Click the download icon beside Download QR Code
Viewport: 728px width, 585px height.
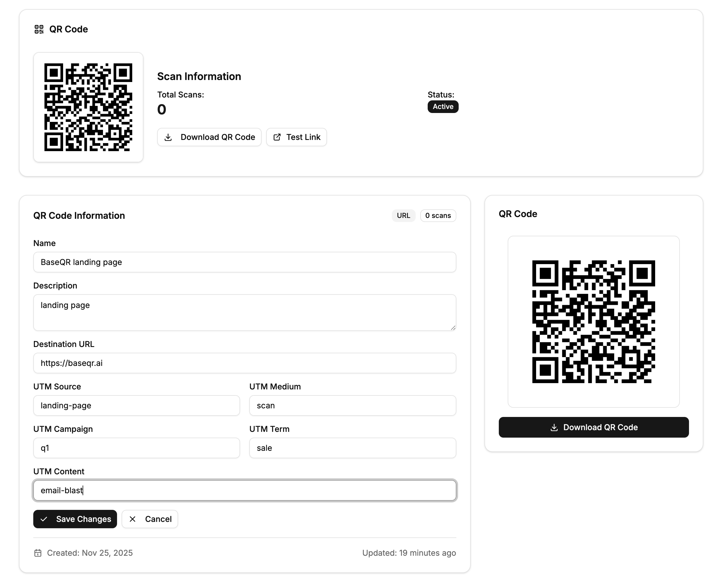click(x=168, y=137)
